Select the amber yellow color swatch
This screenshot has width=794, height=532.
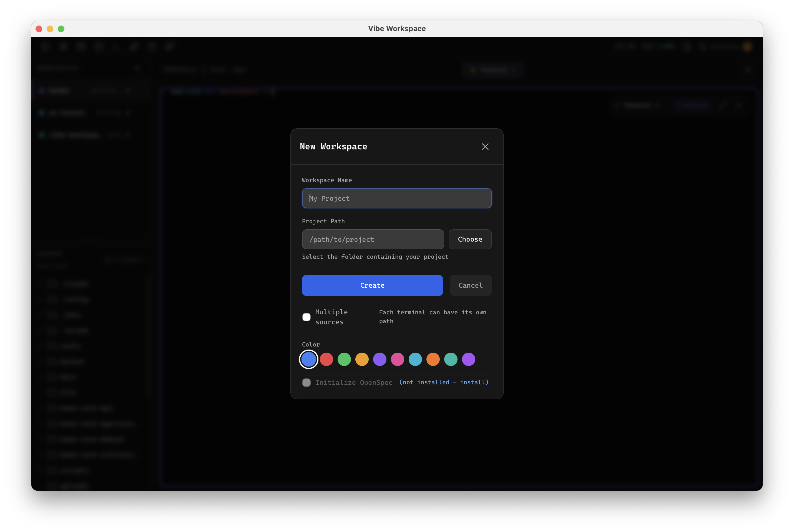tap(362, 359)
